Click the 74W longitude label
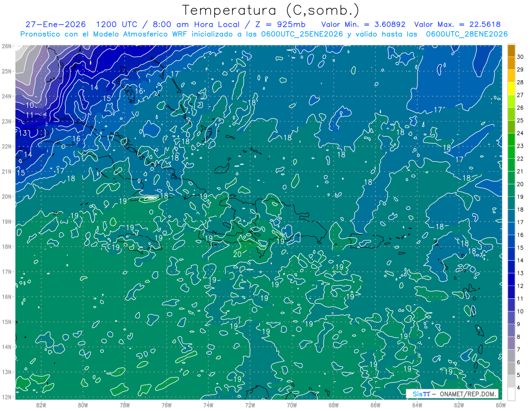532x411 pixels. click(208, 404)
